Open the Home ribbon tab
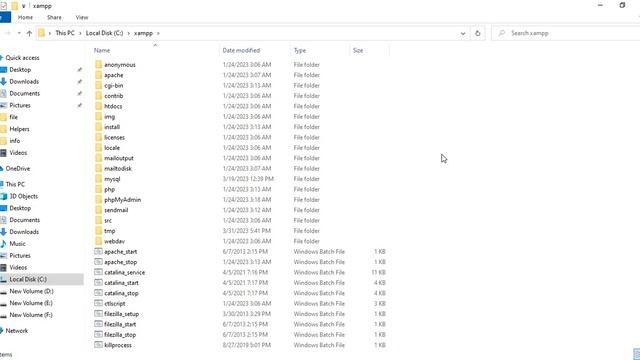Image resolution: width=640 pixels, height=360 pixels. 25,18
